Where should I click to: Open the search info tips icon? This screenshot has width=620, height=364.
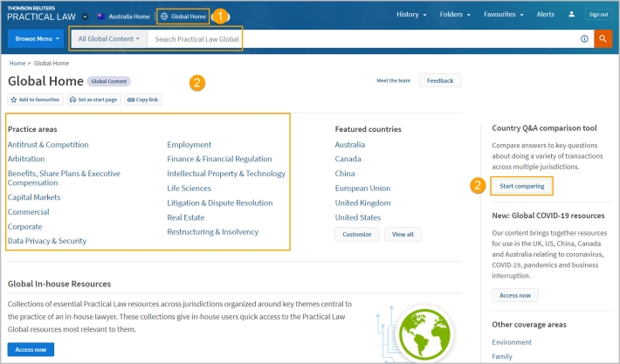(584, 38)
